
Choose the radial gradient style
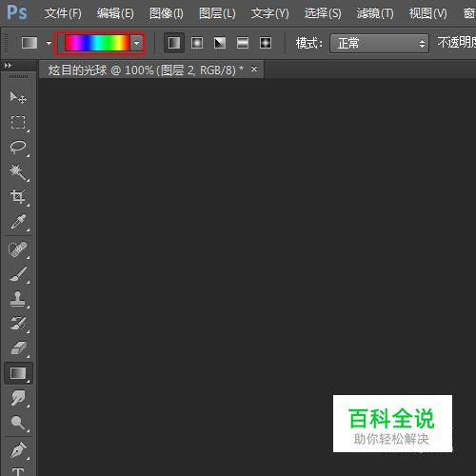coord(197,43)
